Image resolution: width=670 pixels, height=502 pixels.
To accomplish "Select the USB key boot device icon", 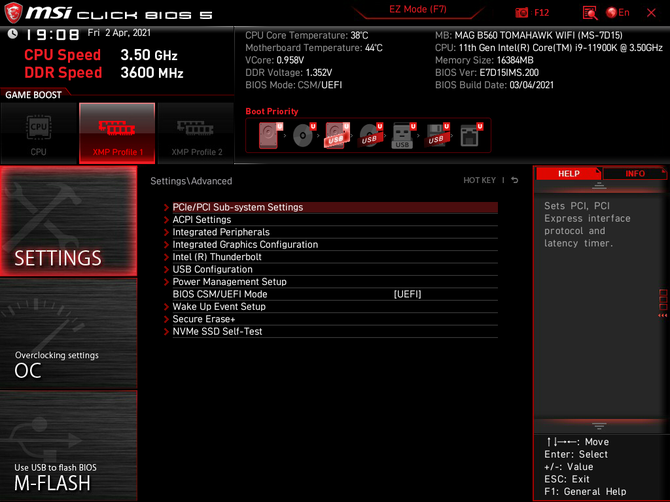I will pyautogui.click(x=403, y=135).
